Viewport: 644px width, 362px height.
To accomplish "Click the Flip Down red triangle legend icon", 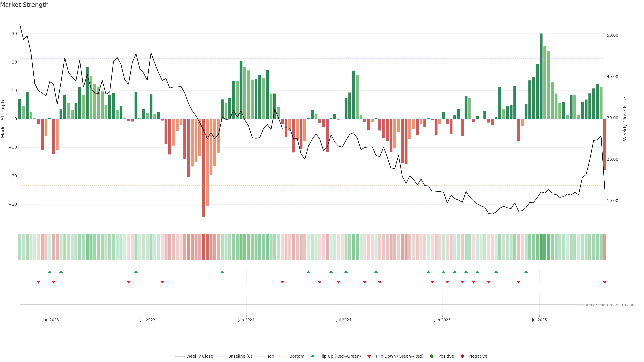I will coord(369,356).
